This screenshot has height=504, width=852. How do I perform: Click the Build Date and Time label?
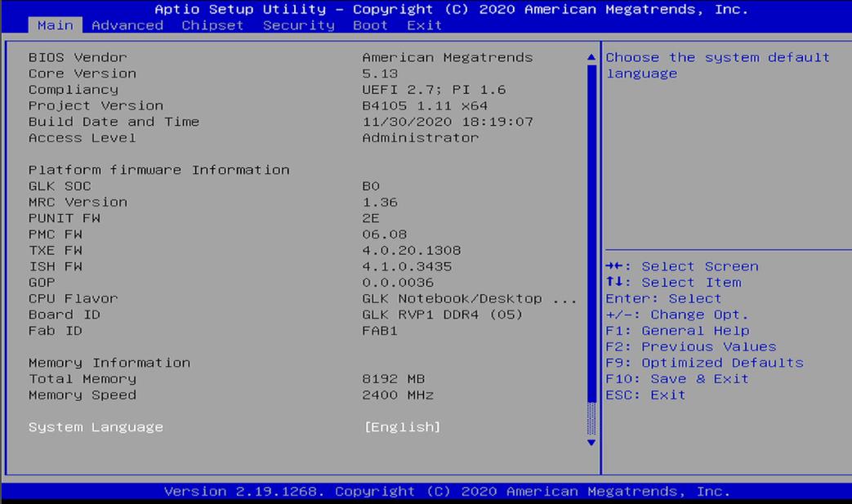coord(114,122)
